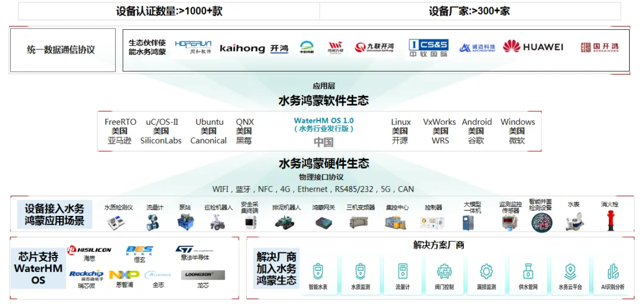Click the red W 鸿湖万联 logo
This screenshot has width=644, height=306.
[335, 48]
